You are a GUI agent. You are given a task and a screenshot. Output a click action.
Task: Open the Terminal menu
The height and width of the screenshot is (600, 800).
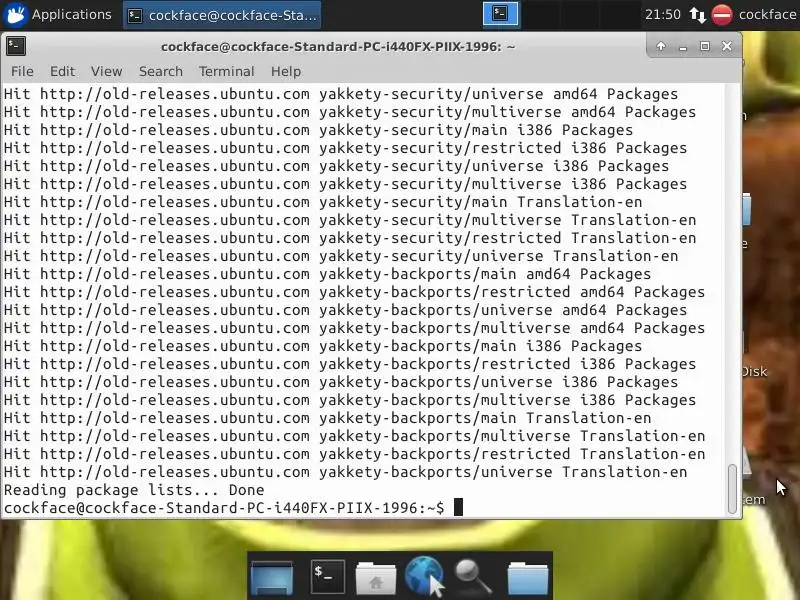point(227,71)
